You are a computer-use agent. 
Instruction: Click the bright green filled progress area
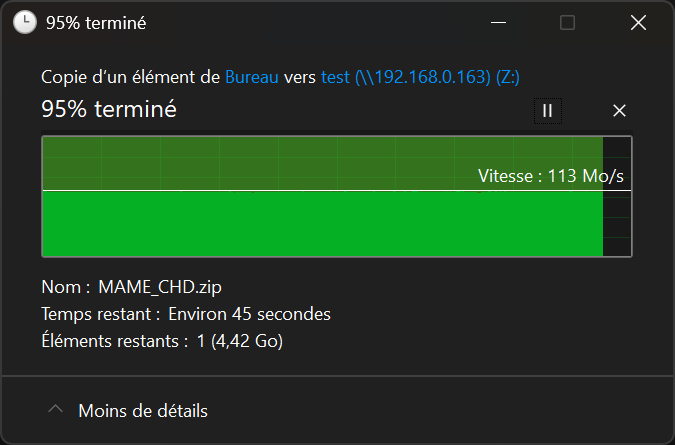tap(320, 225)
